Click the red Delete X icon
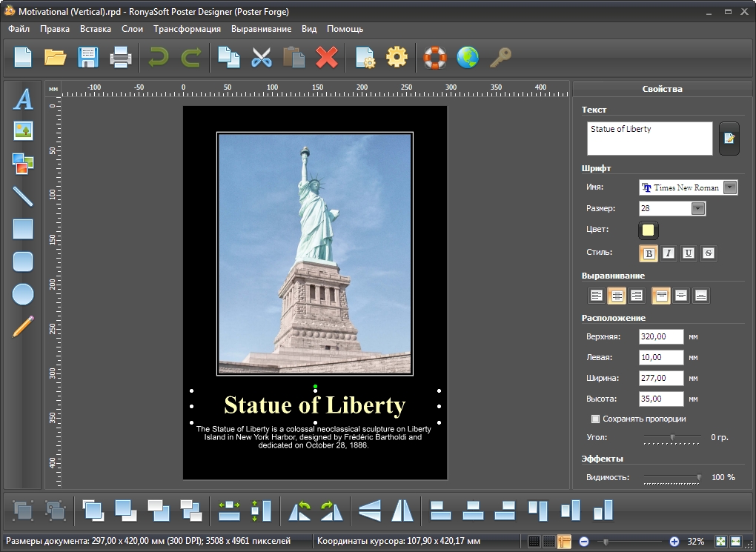This screenshot has width=756, height=552. pyautogui.click(x=327, y=57)
